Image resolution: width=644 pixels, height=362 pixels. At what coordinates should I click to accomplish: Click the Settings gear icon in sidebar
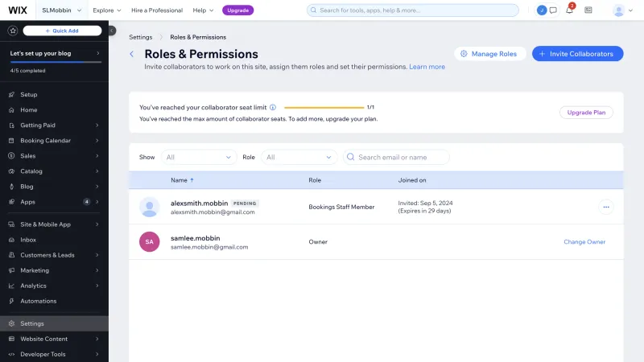(x=11, y=323)
